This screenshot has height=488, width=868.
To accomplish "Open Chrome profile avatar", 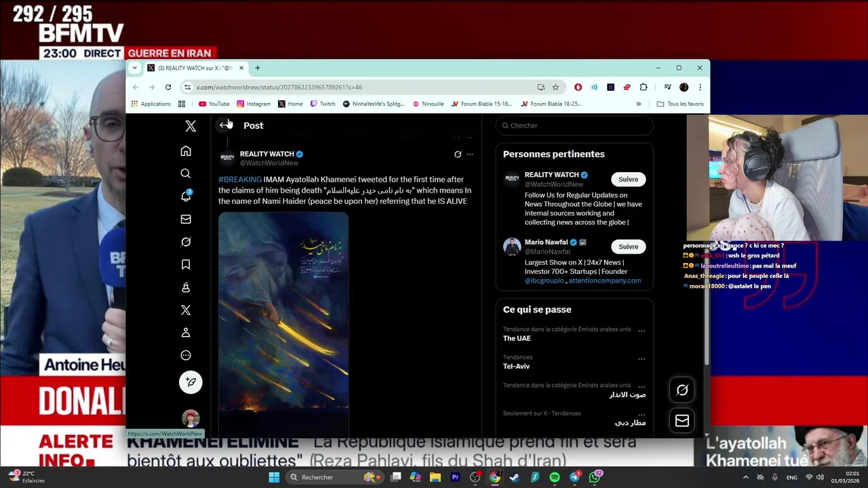I will [x=684, y=87].
